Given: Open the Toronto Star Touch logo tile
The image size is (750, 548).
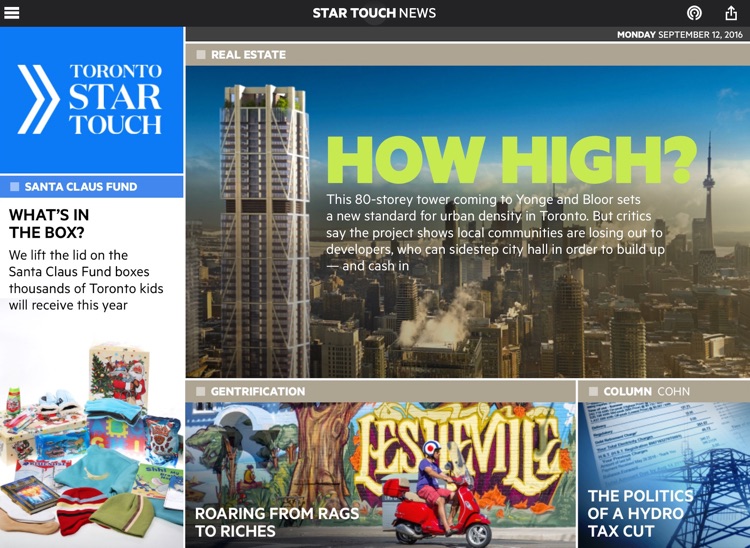Looking at the screenshot, I should tap(91, 100).
